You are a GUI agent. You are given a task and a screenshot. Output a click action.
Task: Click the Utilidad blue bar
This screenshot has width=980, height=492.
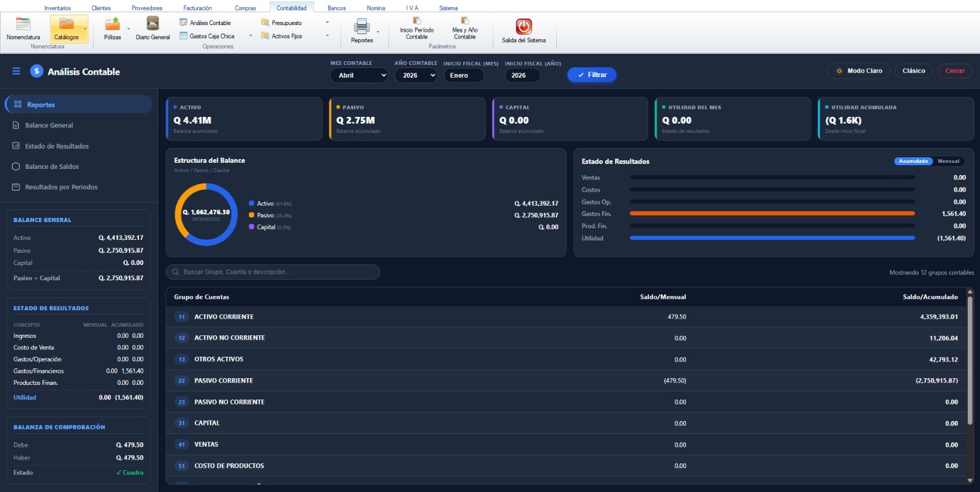click(772, 238)
